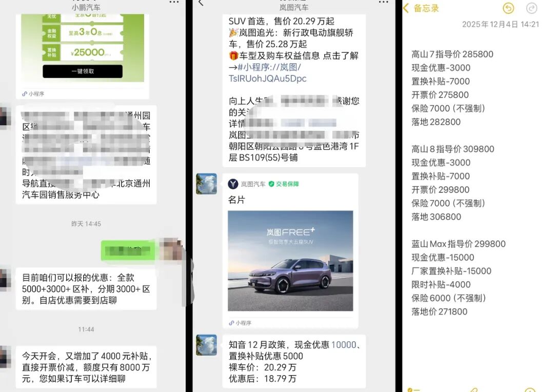Tap the line 高山8指导价 309800

tap(452, 149)
